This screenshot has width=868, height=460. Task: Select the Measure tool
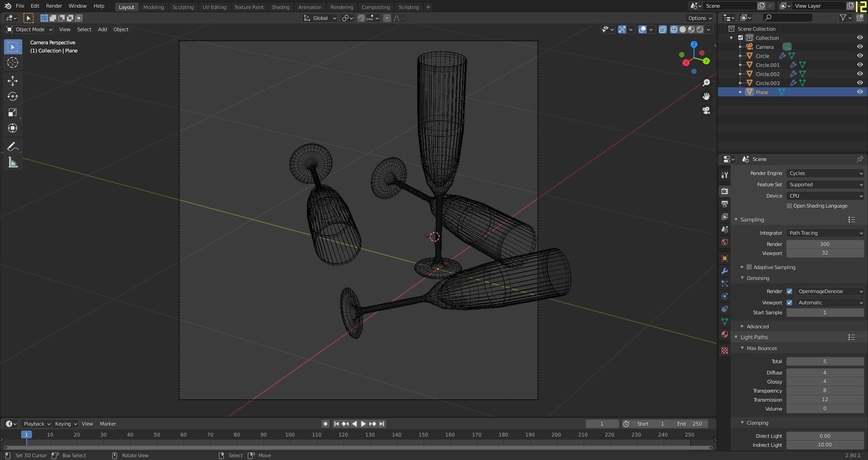(13, 163)
